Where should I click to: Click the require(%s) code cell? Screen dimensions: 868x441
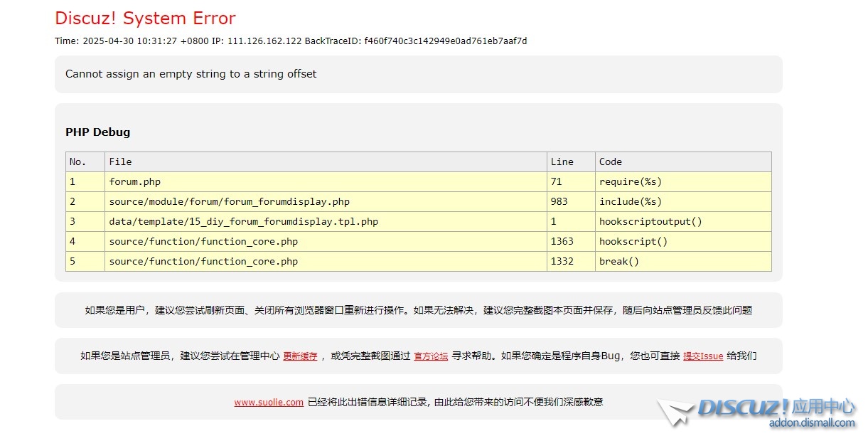(683, 181)
